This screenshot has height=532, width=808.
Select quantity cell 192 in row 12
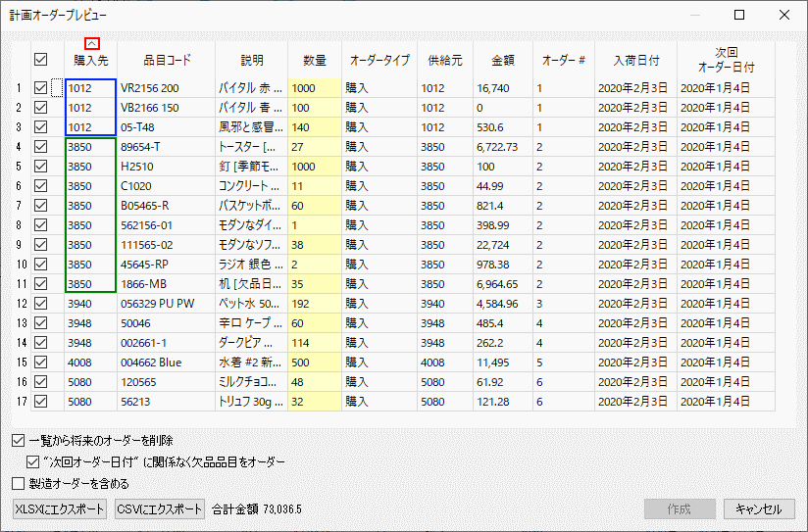point(314,304)
